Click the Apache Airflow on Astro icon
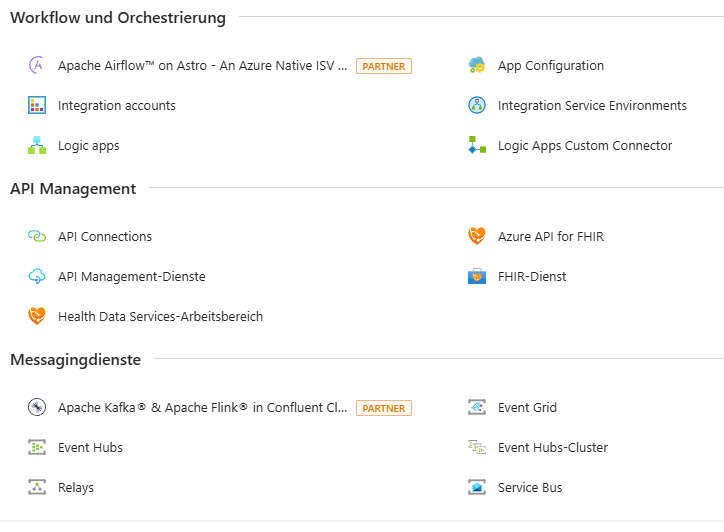The image size is (724, 532). (x=37, y=66)
